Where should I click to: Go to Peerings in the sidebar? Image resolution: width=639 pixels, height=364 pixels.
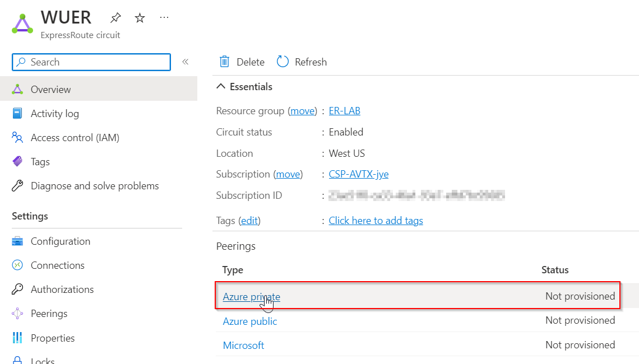[x=49, y=314]
